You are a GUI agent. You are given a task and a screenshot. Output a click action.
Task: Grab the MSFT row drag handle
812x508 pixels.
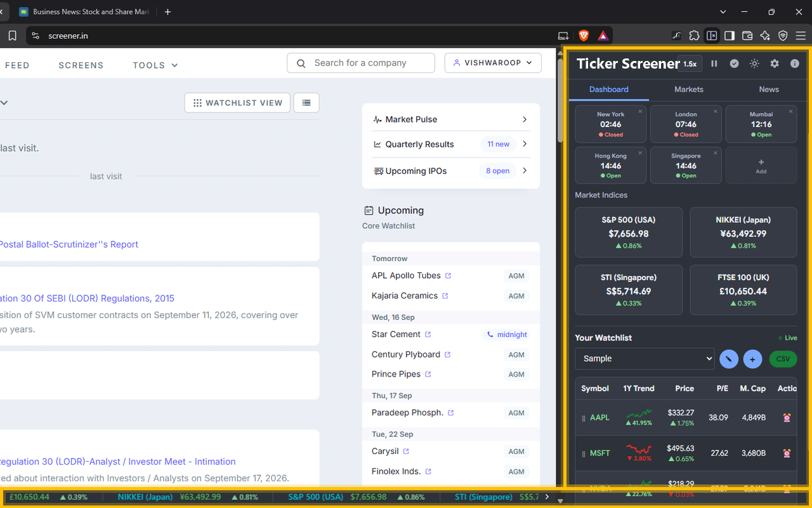point(584,454)
